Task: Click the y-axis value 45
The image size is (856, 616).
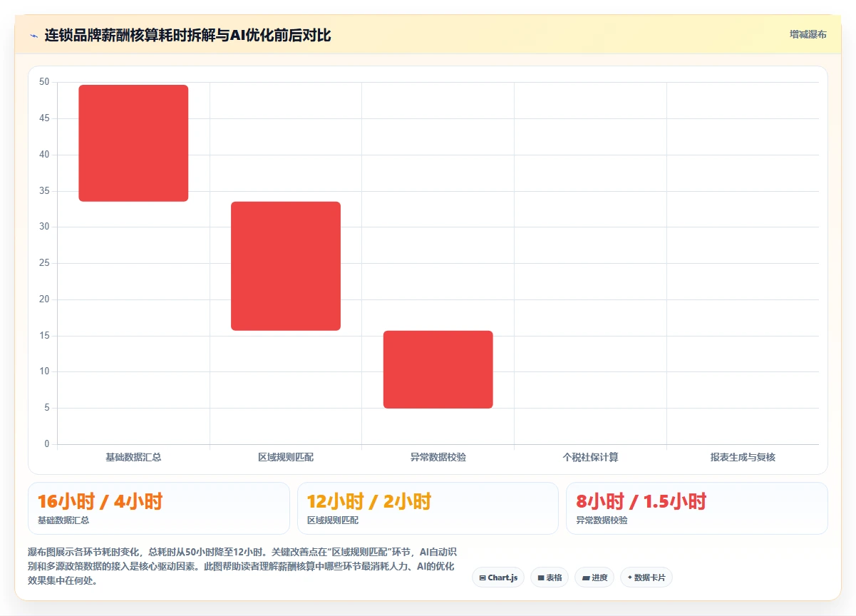Action: (x=44, y=118)
